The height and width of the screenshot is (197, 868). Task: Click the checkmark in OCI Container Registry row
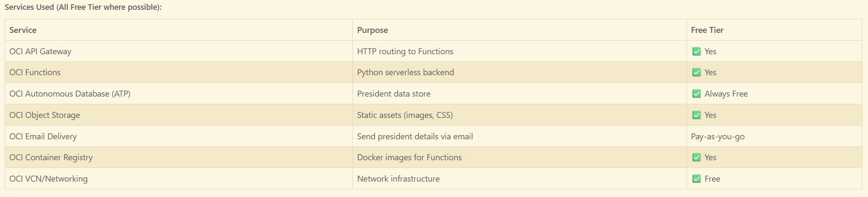696,157
